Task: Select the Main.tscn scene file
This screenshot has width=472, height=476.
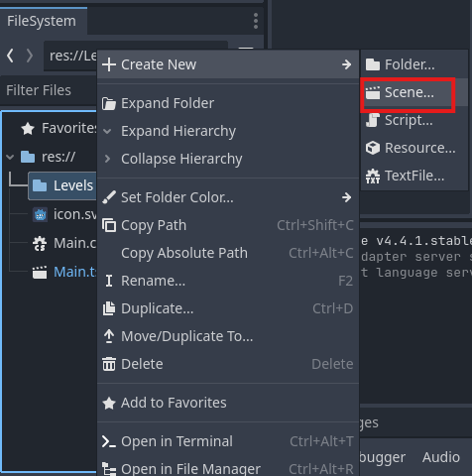Action: tap(64, 272)
